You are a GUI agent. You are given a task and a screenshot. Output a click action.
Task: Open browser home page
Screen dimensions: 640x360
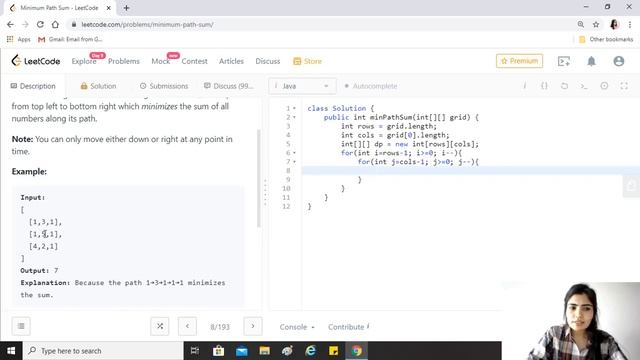(55, 24)
